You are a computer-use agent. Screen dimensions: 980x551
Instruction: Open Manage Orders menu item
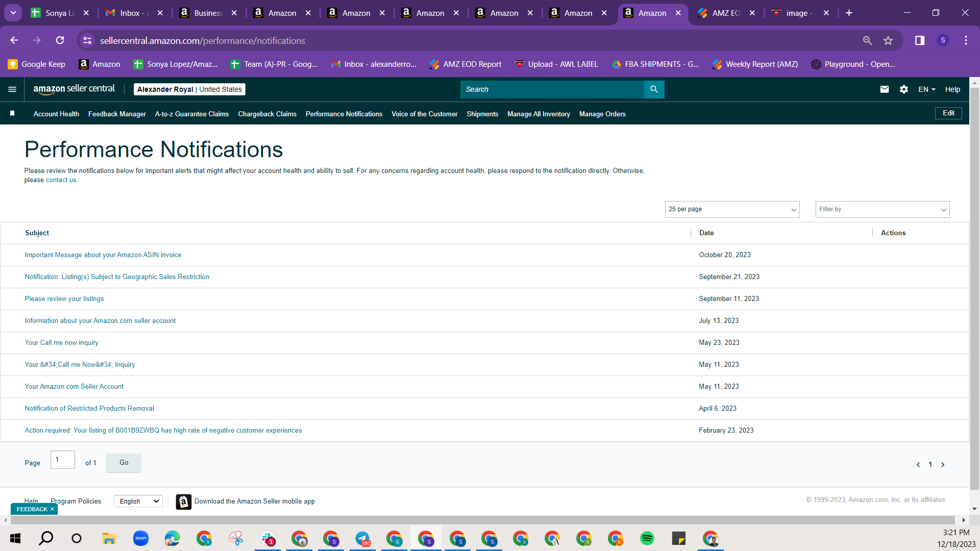click(x=602, y=114)
